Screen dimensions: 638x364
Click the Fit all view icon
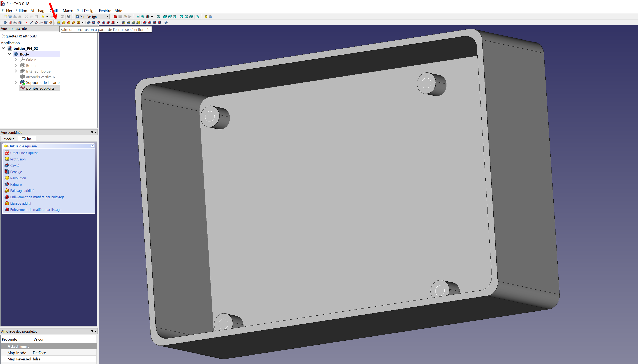tap(138, 17)
